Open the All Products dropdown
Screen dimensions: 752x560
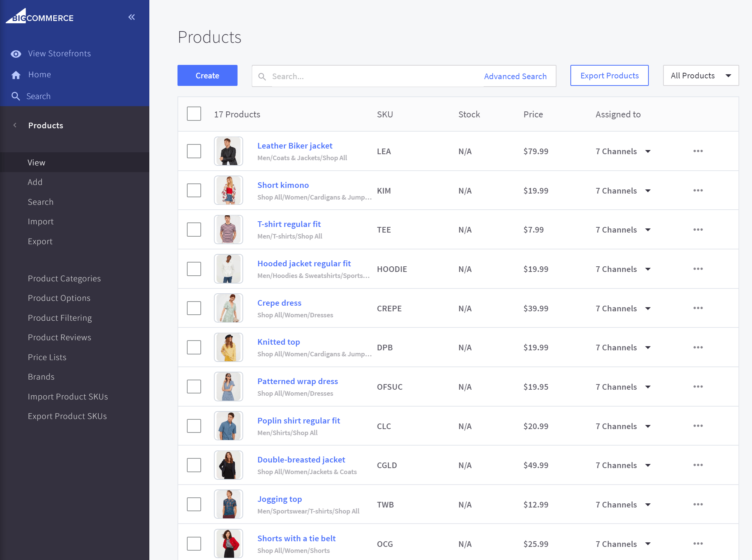[700, 75]
